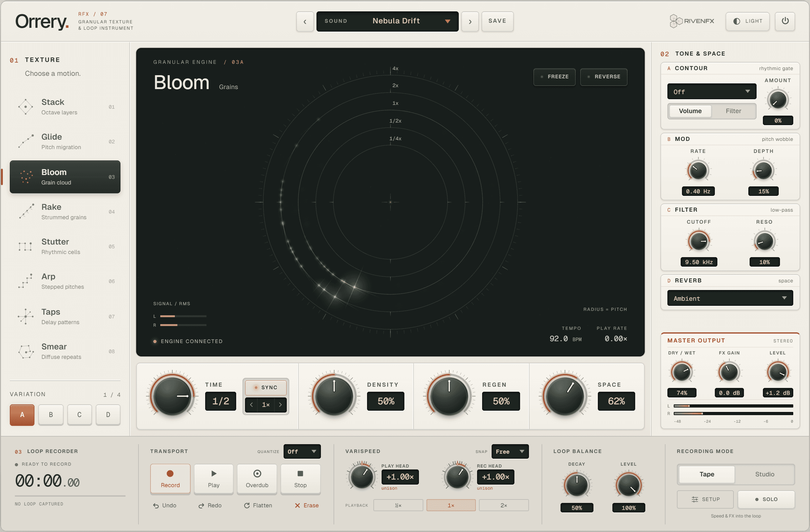Click the Filter Cutoff knob
810x532 pixels.
699,241
